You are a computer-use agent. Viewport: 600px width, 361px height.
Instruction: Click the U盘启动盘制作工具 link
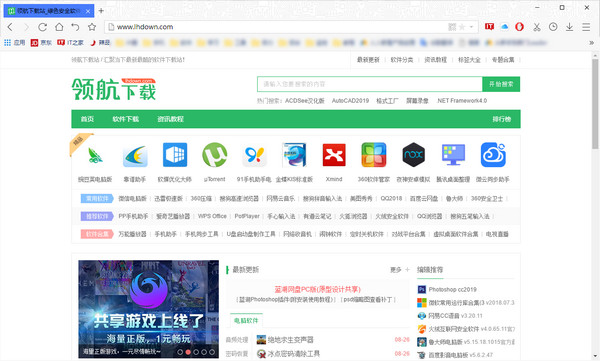coord(251,234)
